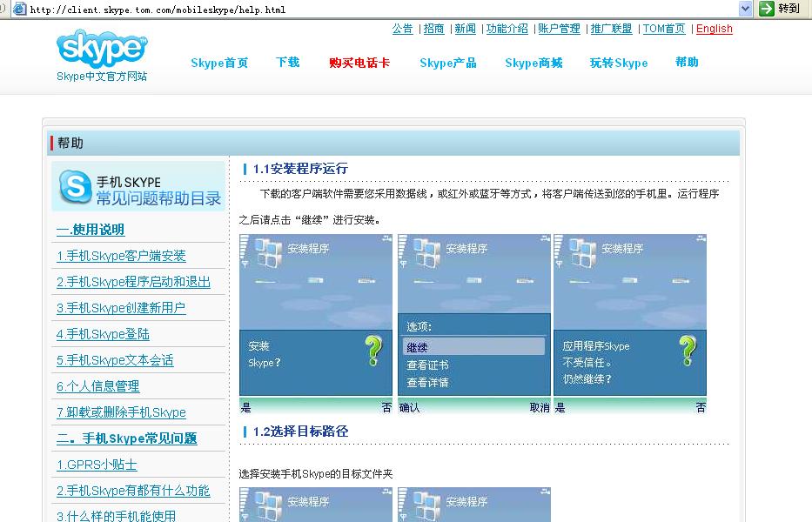Screen dimensions: 812x522
Task: Click the 选择安装手机Skype的目标文件夹 text
Action: coord(316,474)
